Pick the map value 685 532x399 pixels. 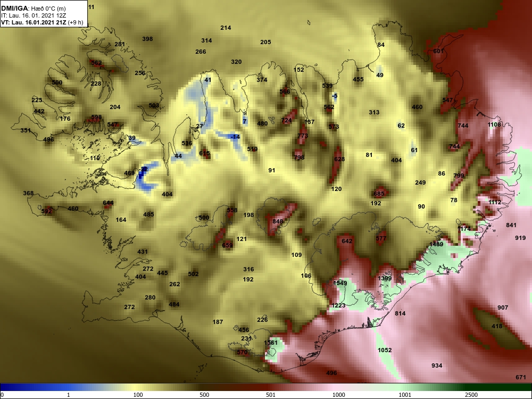[x=379, y=194]
